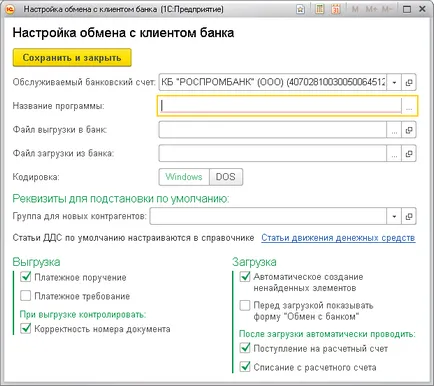
Task: Open the Файл загрузки из банка file icon
Action: tap(409, 153)
